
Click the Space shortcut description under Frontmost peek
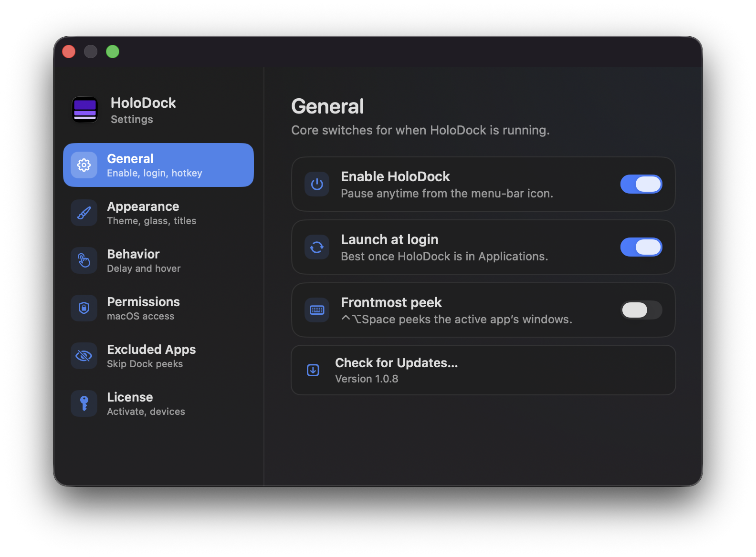(x=457, y=320)
